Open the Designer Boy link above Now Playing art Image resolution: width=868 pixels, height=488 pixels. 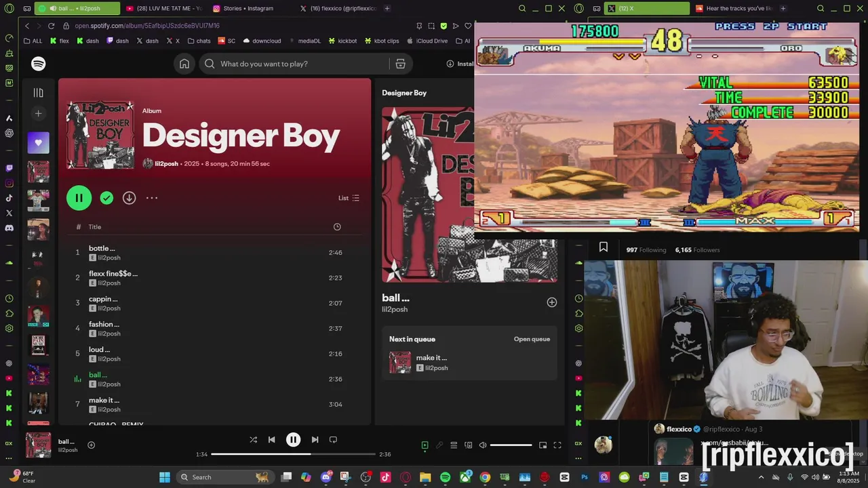(x=404, y=93)
